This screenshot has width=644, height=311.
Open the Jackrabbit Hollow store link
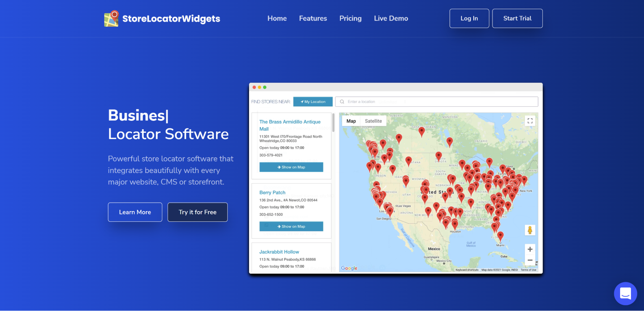click(279, 252)
